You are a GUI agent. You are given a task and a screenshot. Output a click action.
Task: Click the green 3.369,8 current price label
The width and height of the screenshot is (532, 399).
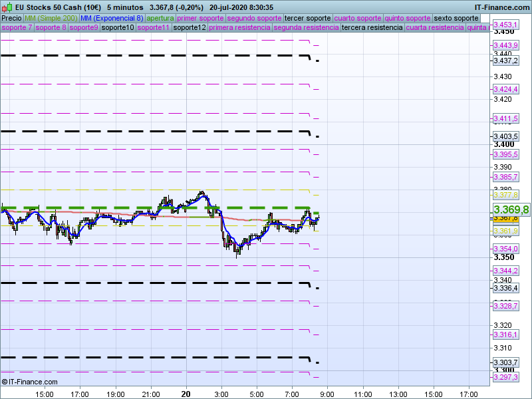tap(511, 210)
